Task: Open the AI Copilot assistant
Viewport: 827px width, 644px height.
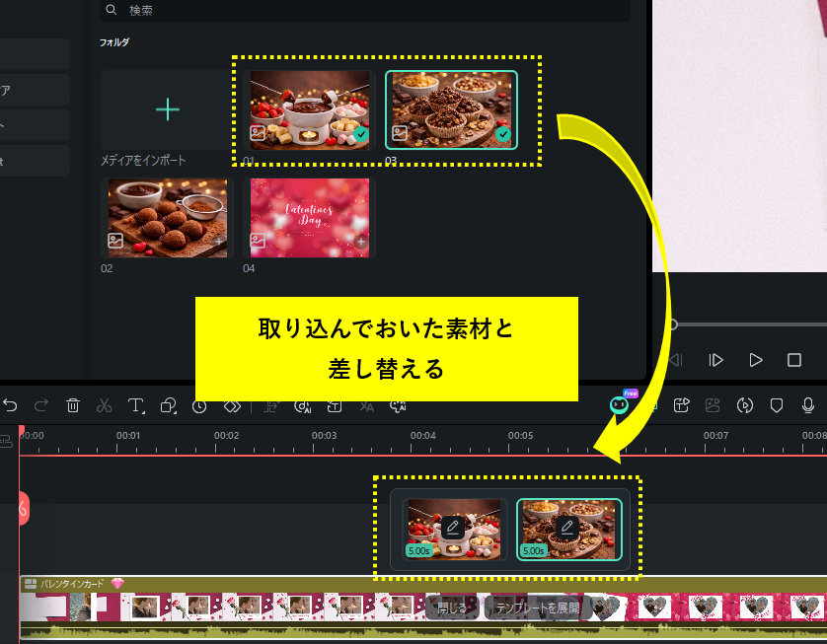Action: pyautogui.click(x=618, y=405)
